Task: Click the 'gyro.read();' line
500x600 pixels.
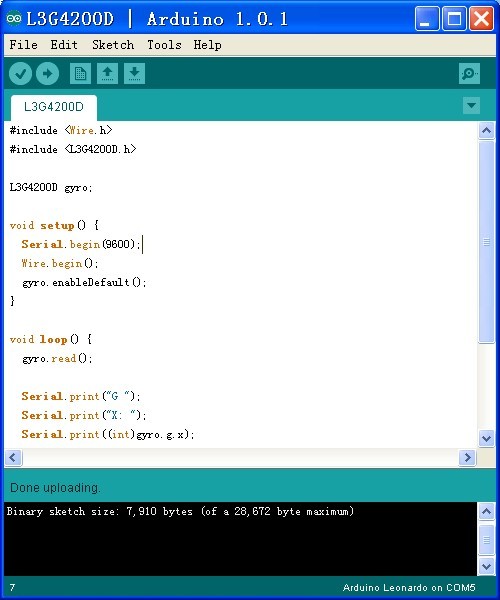Action: coord(57,359)
